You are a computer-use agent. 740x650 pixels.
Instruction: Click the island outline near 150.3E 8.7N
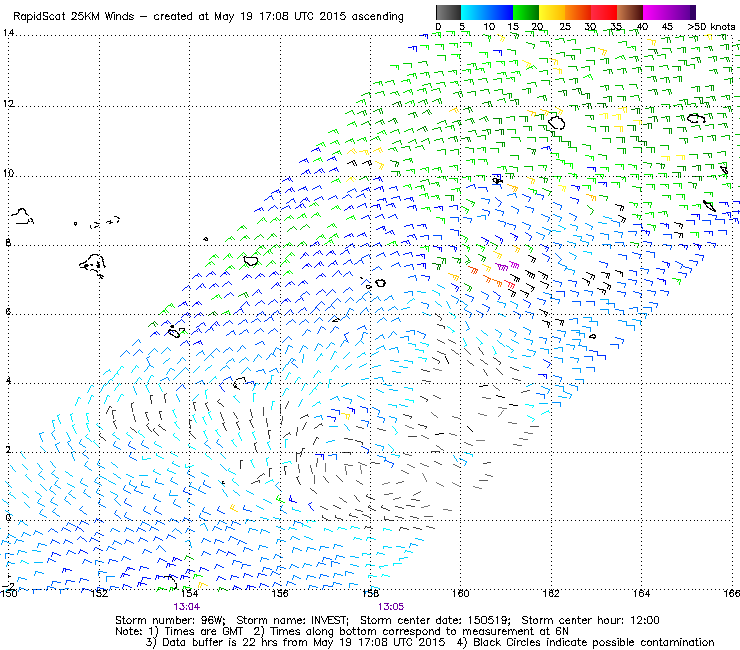(x=22, y=217)
